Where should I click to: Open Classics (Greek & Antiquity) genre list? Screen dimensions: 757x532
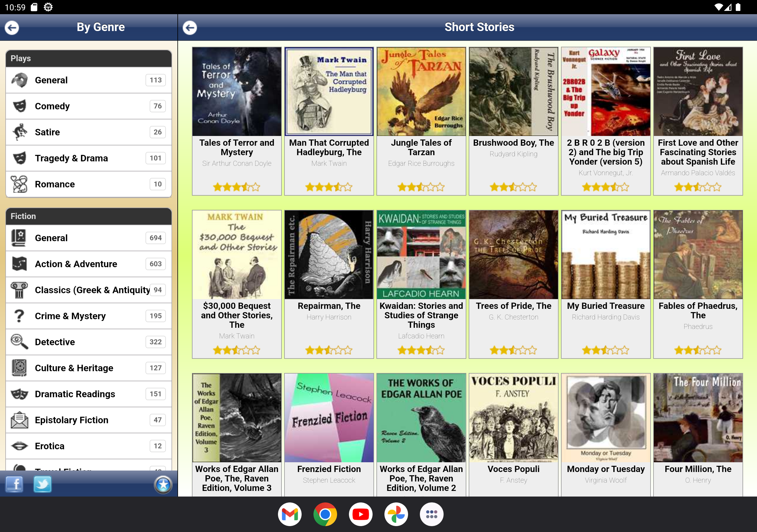click(89, 290)
